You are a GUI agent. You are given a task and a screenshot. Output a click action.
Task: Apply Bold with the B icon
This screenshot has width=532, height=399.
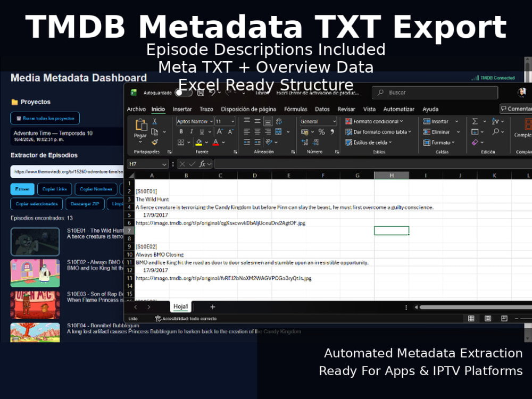click(181, 131)
